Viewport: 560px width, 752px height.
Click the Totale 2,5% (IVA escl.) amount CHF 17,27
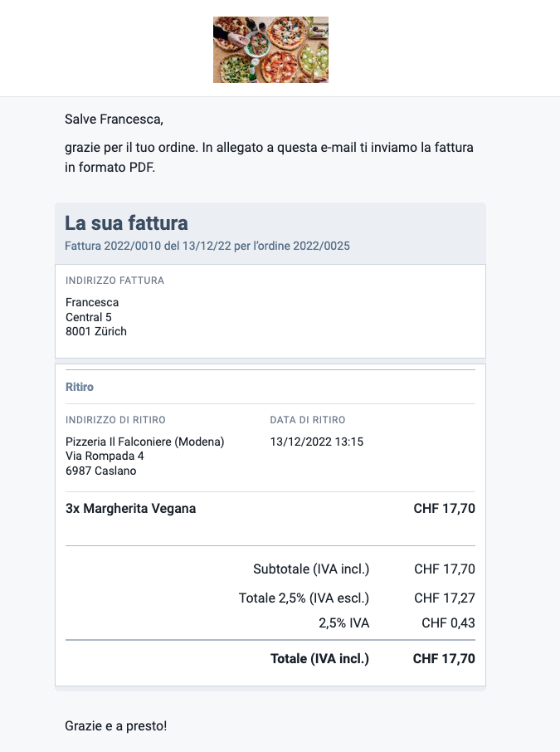pos(445,598)
